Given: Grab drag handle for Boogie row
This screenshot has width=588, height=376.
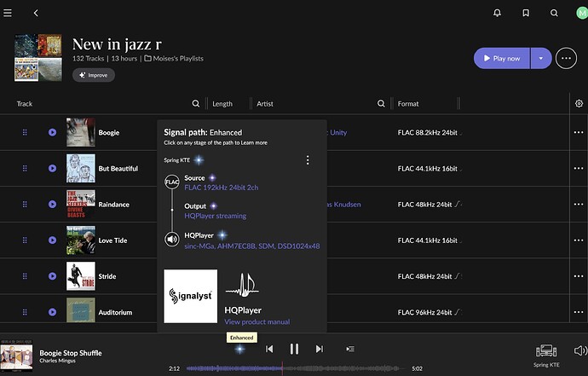Looking at the screenshot, I should click(x=25, y=132).
